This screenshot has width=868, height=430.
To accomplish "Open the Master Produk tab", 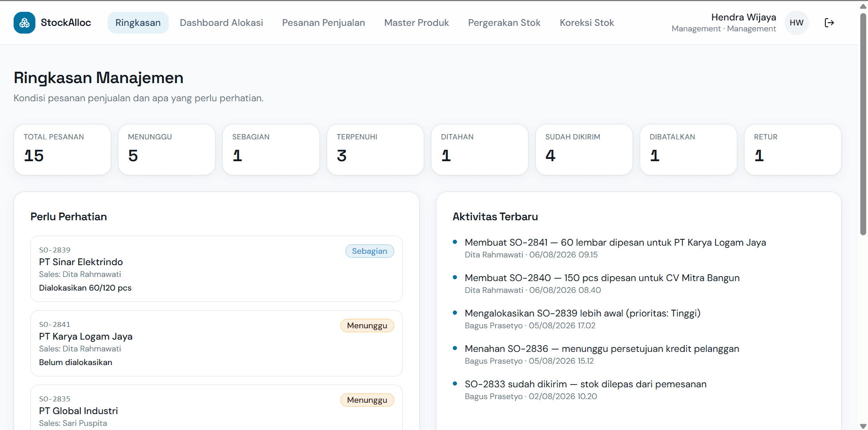I will point(417,23).
